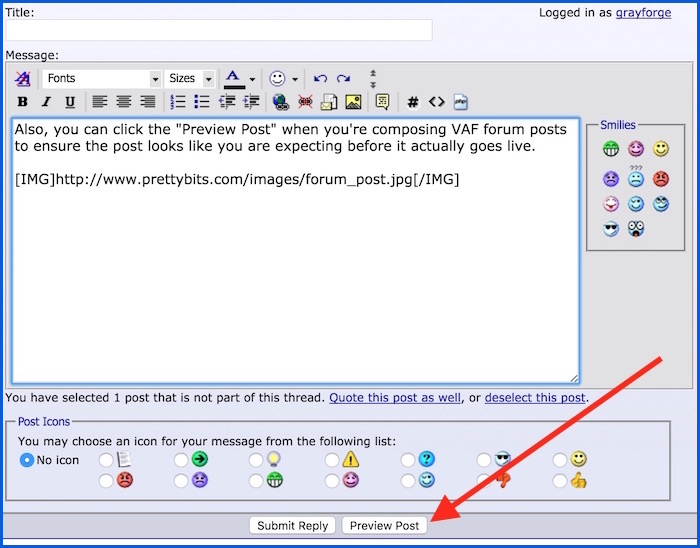Insert the pink tongue-out smilie
The image size is (700, 548).
tap(611, 204)
